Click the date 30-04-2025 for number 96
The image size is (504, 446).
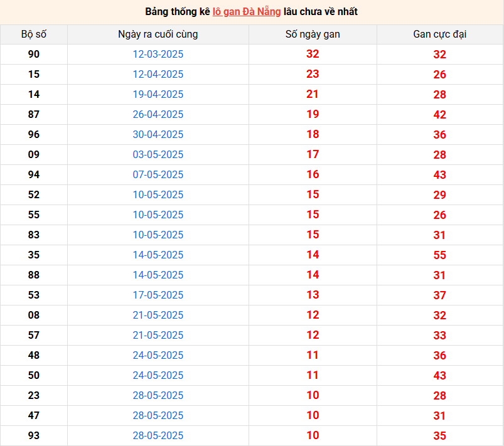(158, 135)
